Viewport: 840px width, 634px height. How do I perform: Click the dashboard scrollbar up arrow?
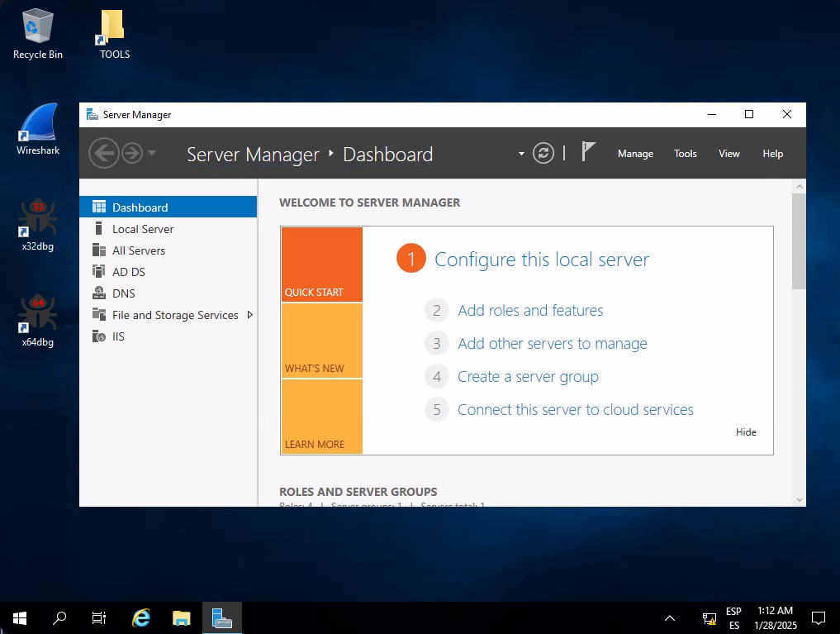[800, 187]
